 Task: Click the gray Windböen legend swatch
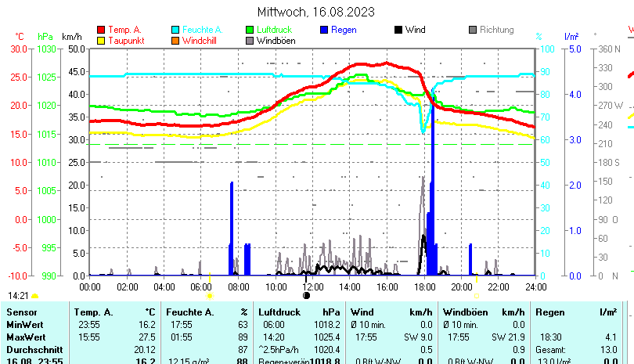point(250,40)
